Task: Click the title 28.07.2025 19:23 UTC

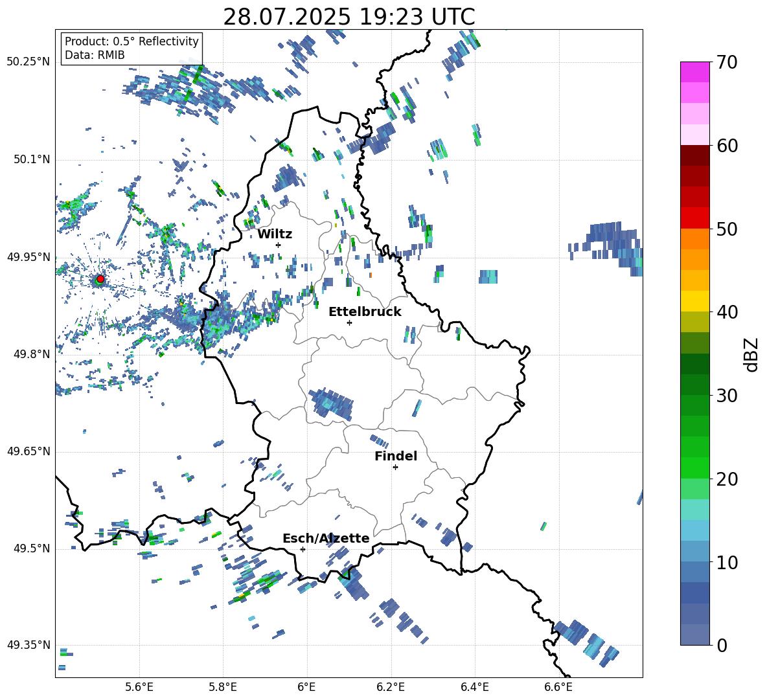Action: click(x=349, y=17)
